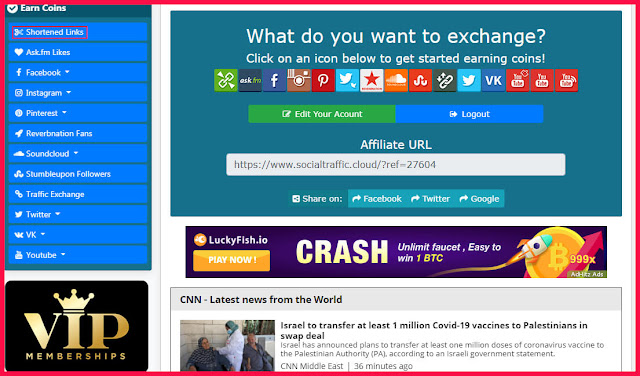Select the Instagram camera icon
The height and width of the screenshot is (376, 640).
[299, 80]
